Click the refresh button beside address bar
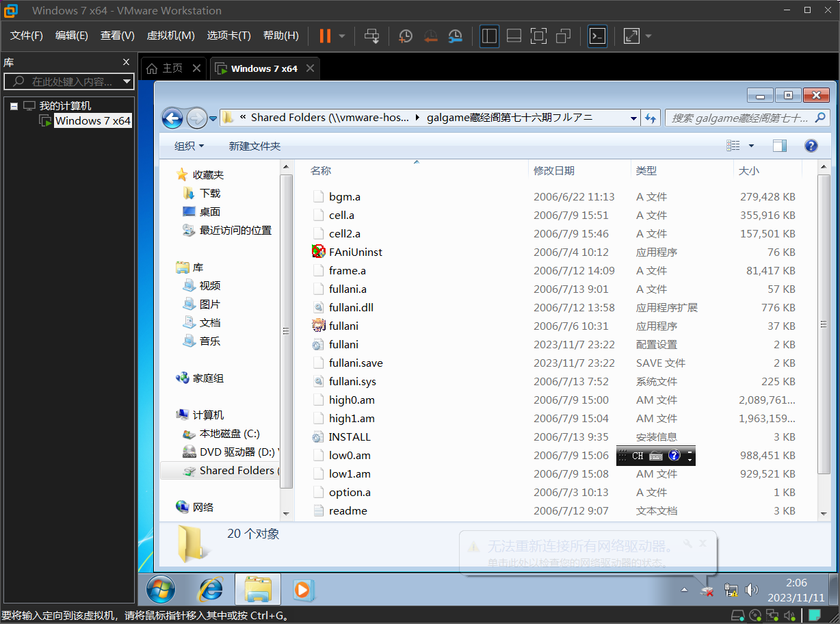840x624 pixels. pos(651,118)
